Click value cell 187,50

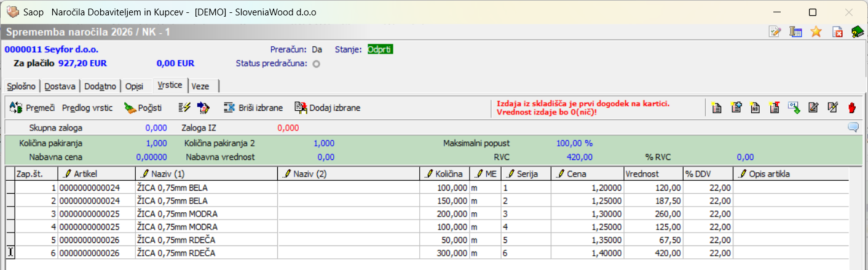(653, 199)
